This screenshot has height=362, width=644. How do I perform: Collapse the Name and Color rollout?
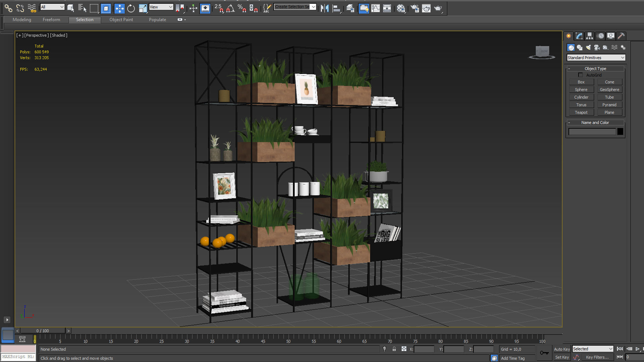point(595,122)
